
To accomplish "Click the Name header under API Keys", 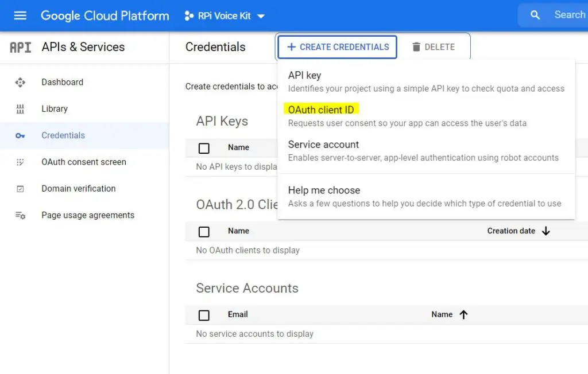I will coord(238,147).
